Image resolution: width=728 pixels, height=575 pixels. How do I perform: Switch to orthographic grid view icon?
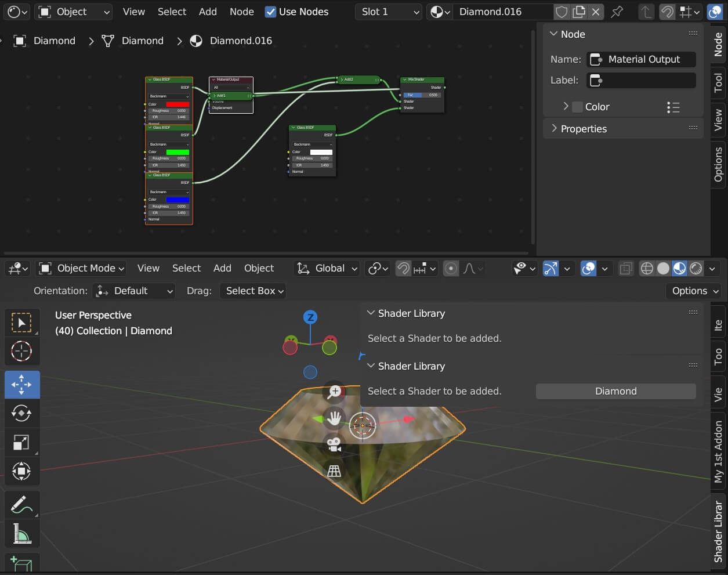click(334, 471)
